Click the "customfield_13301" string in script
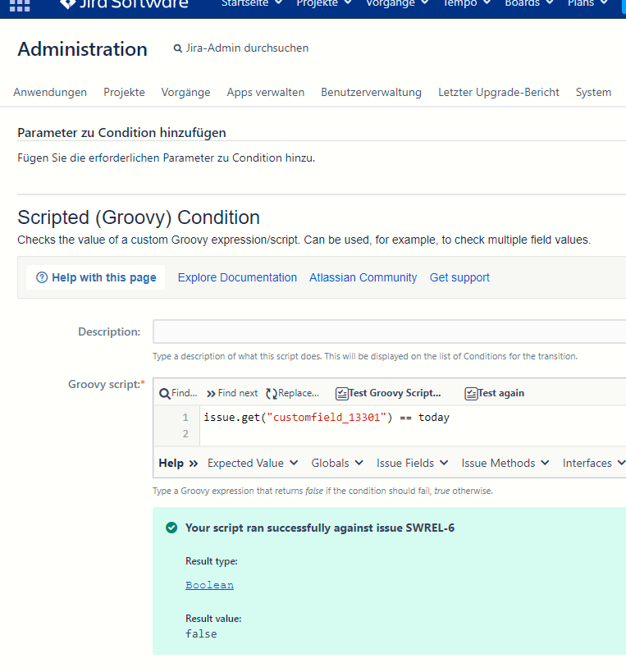The image size is (626, 672). coord(327,418)
